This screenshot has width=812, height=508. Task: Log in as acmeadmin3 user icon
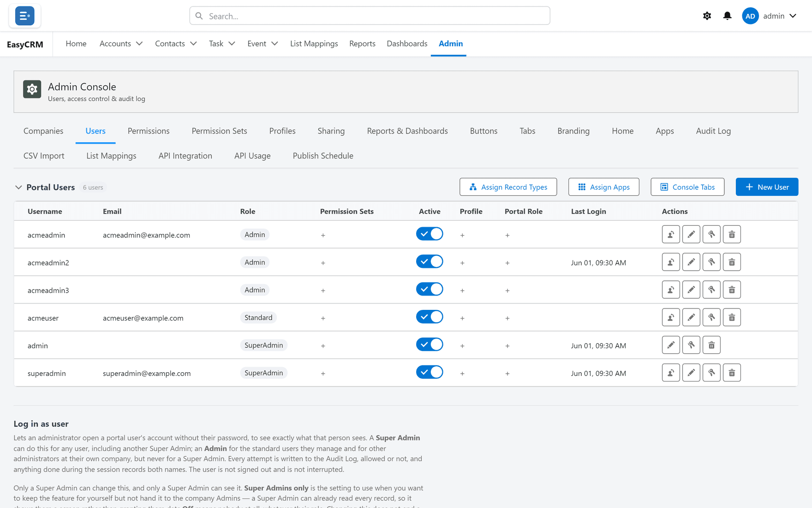click(x=671, y=290)
